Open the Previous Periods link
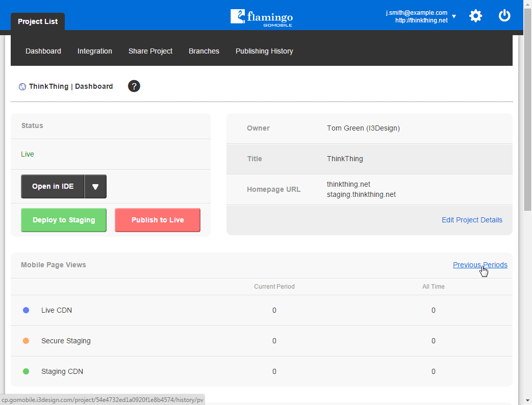This screenshot has height=405, width=532. [480, 265]
